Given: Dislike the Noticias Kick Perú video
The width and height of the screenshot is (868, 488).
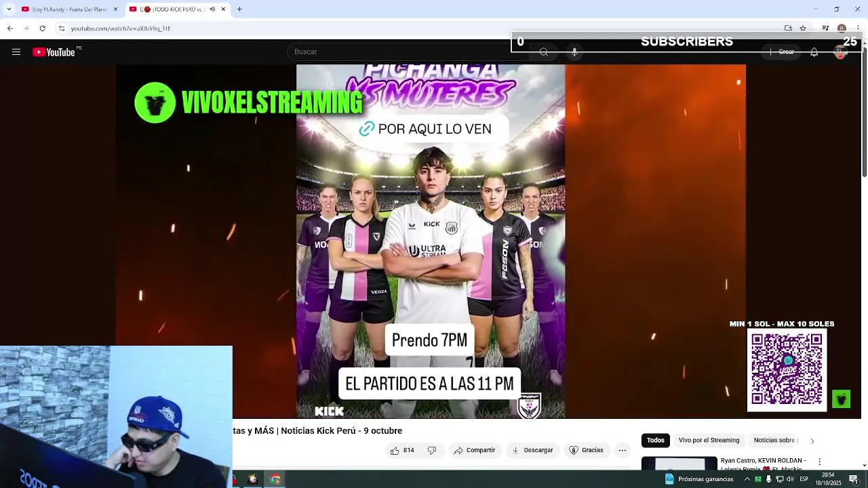Looking at the screenshot, I should click(x=431, y=450).
